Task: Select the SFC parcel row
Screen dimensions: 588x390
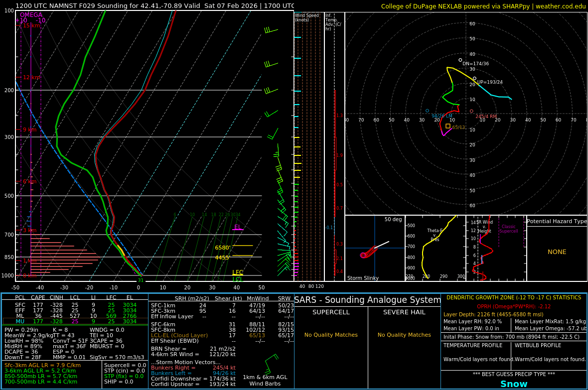Action: tap(75, 305)
